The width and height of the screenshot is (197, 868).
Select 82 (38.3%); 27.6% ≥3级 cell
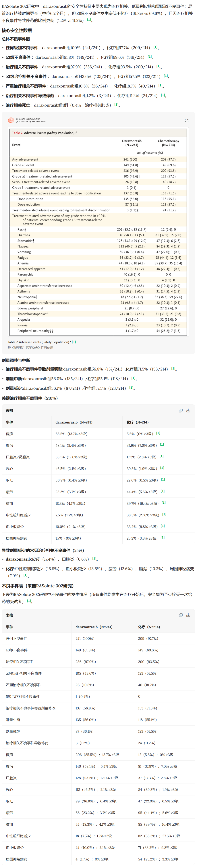click(x=159, y=836)
